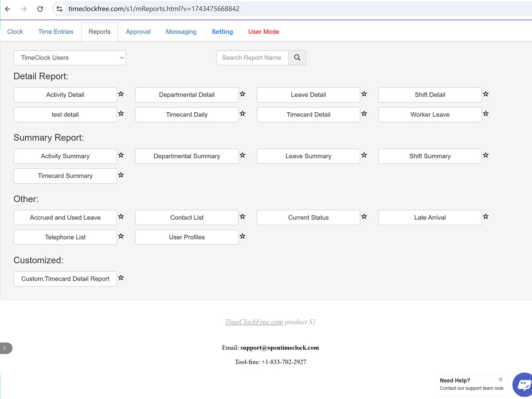Go to the Approval tab
Screen dimensions: 532x399
click(x=138, y=31)
